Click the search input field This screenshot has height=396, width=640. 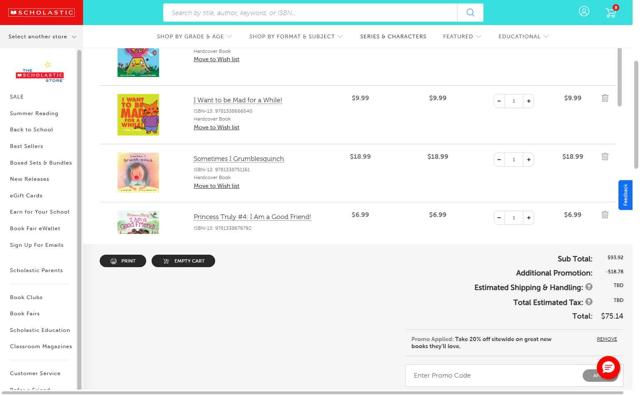tap(310, 13)
